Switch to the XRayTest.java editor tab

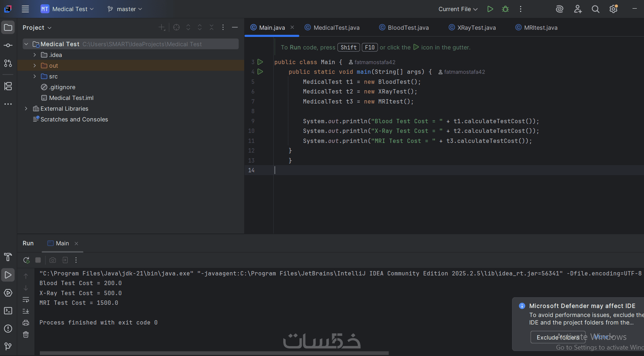point(476,28)
